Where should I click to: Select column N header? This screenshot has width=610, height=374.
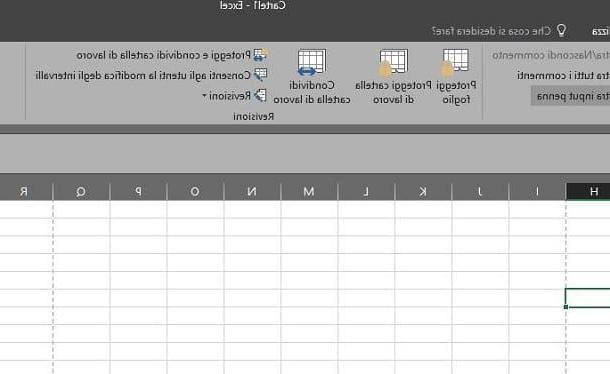click(252, 191)
